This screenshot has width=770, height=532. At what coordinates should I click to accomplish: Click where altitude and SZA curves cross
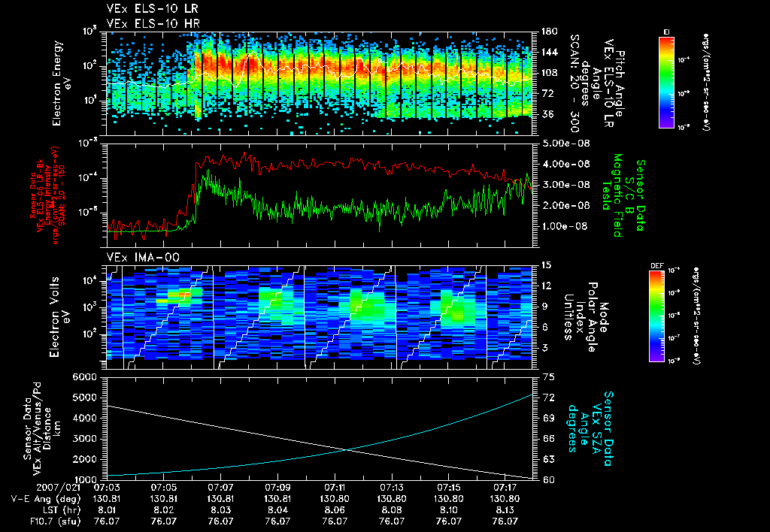tap(347, 449)
